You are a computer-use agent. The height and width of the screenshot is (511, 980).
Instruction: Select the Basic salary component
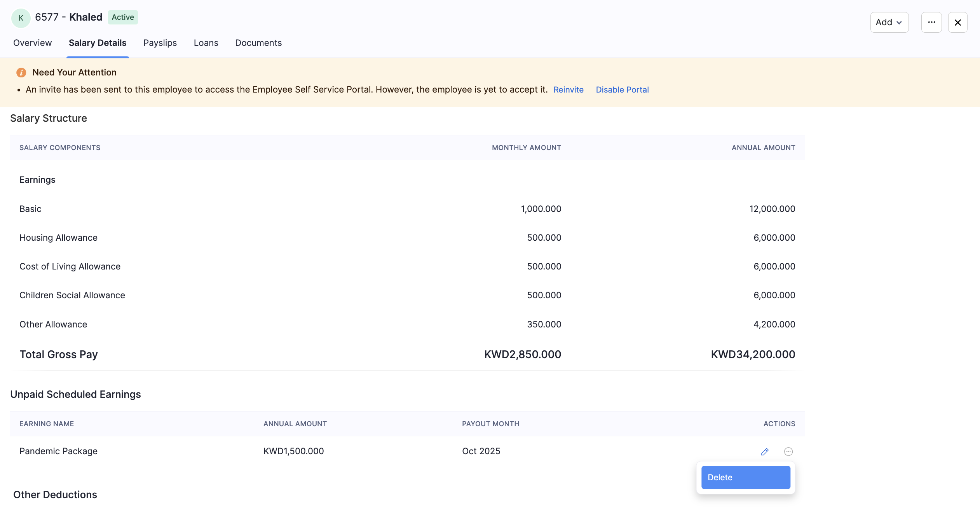click(x=30, y=208)
